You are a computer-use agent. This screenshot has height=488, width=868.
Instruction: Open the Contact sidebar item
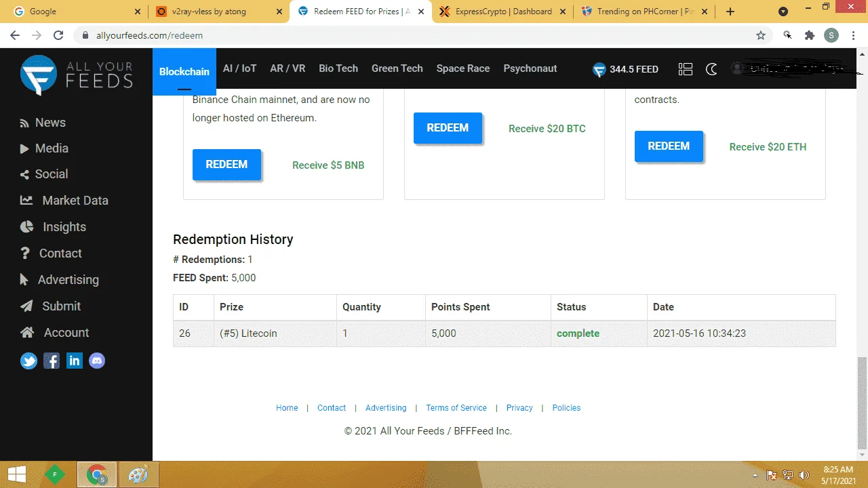(51, 253)
